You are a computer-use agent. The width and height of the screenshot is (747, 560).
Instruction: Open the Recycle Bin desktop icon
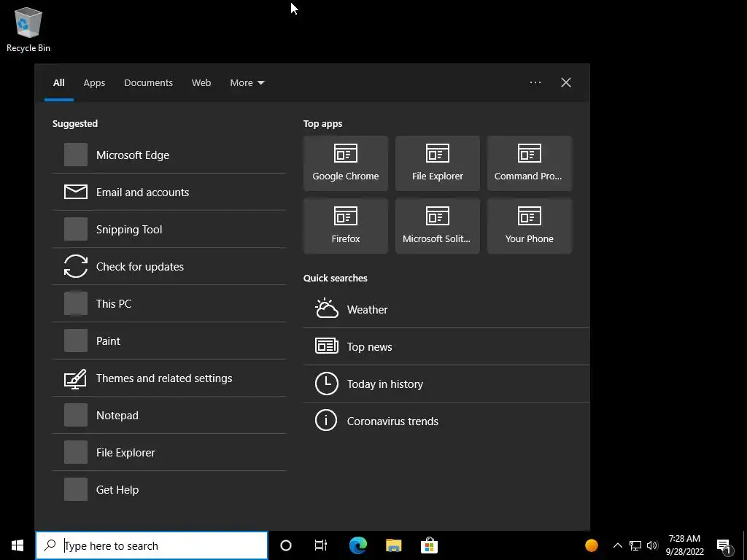click(28, 29)
